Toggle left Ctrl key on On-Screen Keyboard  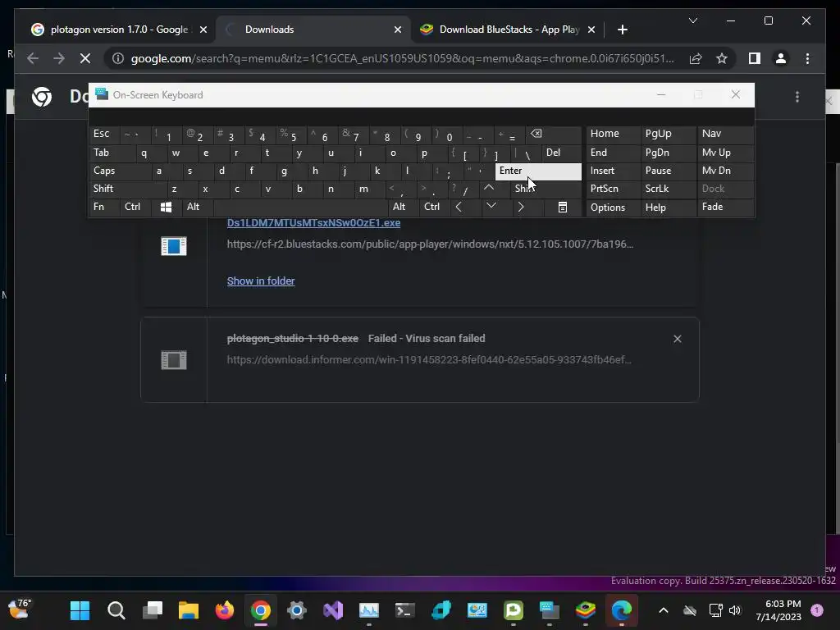click(x=135, y=207)
